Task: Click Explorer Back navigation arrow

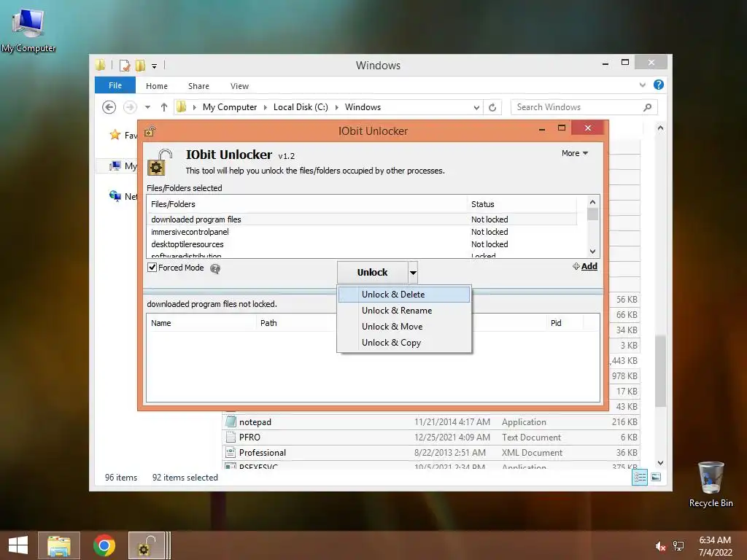Action: pos(109,107)
